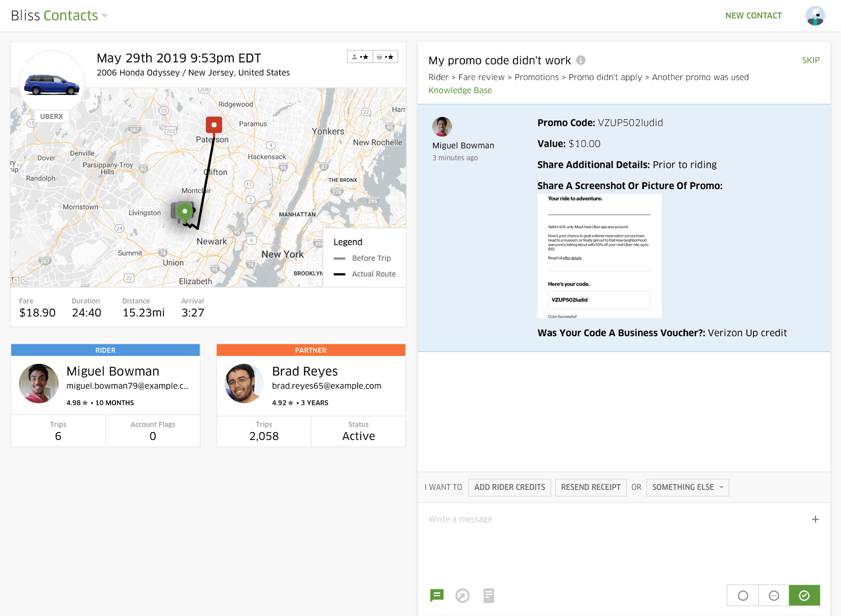Viewport: 841px width, 616px height.
Task: Open the internal note document icon
Action: click(488, 595)
